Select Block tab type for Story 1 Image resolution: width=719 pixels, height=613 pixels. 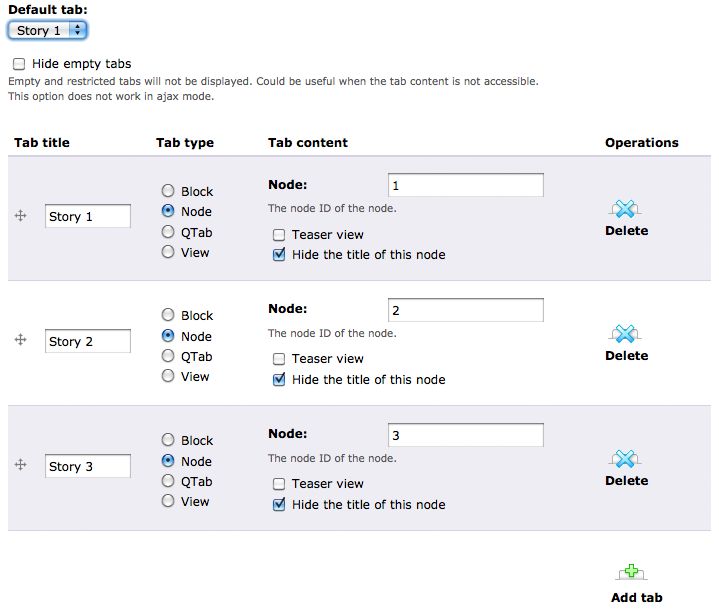(x=168, y=191)
